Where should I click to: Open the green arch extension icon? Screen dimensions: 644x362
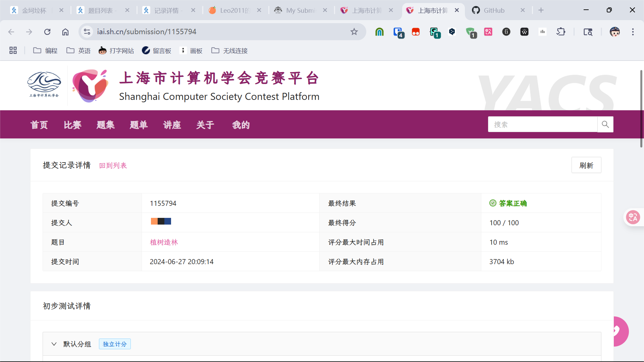click(x=379, y=32)
